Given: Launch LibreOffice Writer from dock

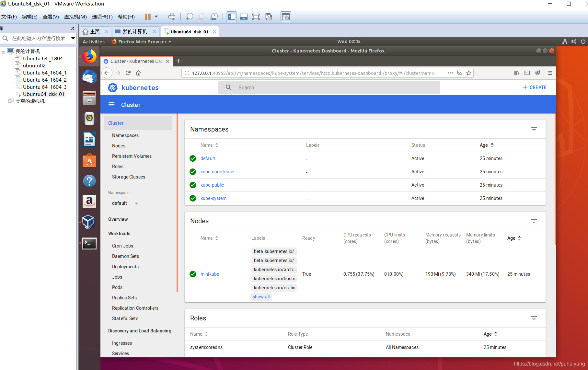Looking at the screenshot, I should [89, 139].
